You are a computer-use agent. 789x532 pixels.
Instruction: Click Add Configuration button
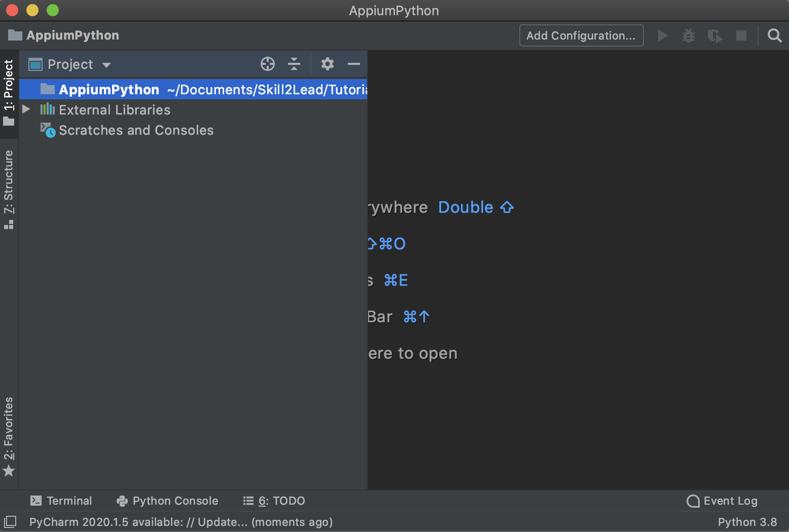coord(581,35)
